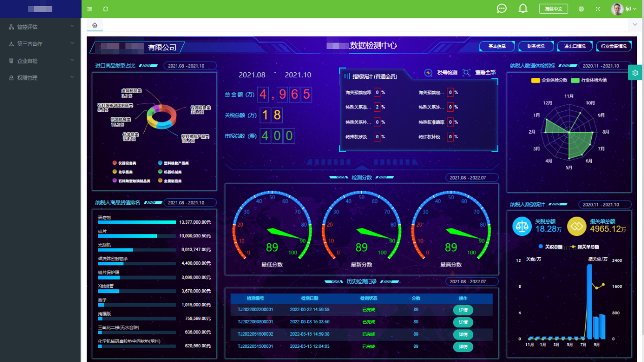This screenshot has height=362, width=644.
Task: Click the 管控评估 sidebar icon
Action: [11, 26]
